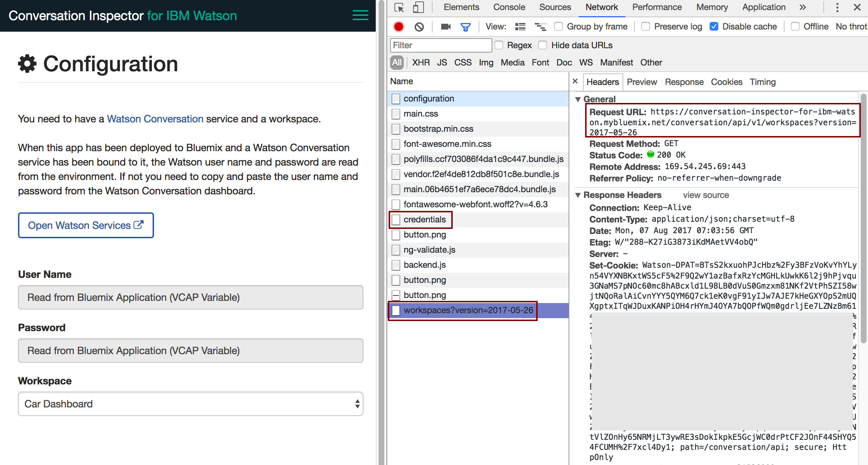Open the throttling dropdown No throttling
868x465 pixels.
[851, 27]
